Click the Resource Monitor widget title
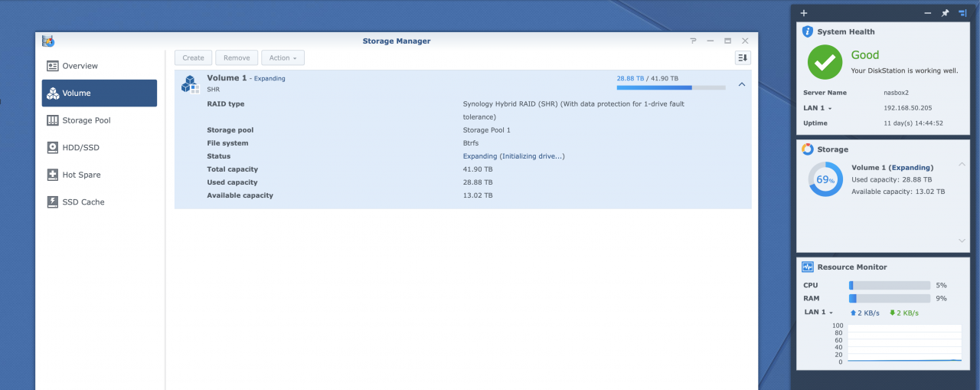The height and width of the screenshot is (390, 980). point(852,267)
